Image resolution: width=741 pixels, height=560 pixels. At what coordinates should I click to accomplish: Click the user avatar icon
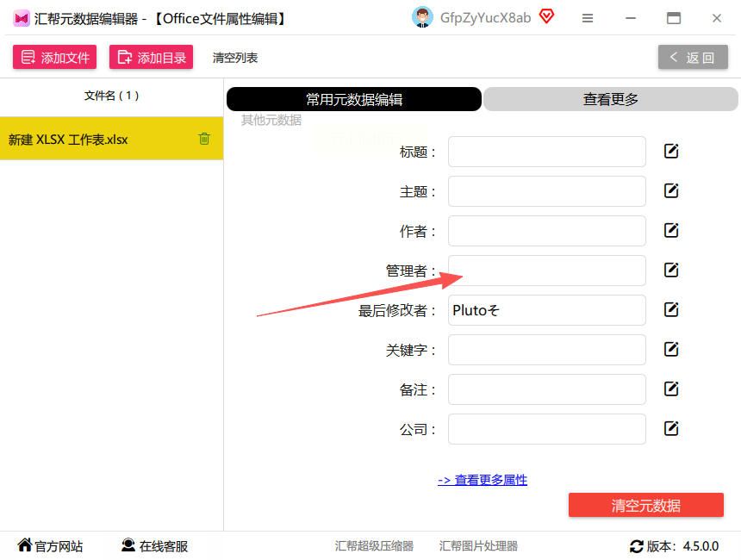click(422, 17)
